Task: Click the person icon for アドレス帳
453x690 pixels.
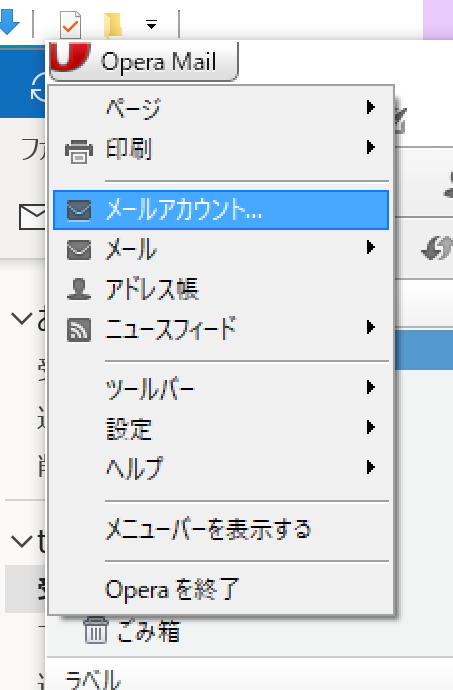Action: [x=79, y=289]
